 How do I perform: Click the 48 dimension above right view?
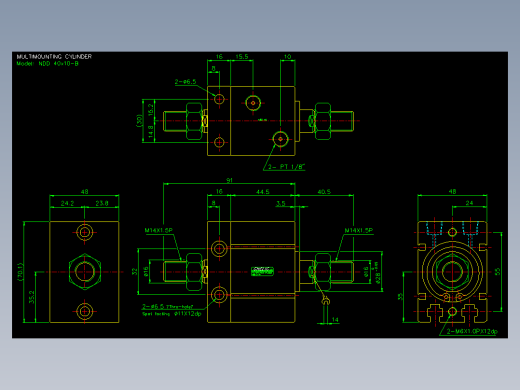tap(452, 191)
